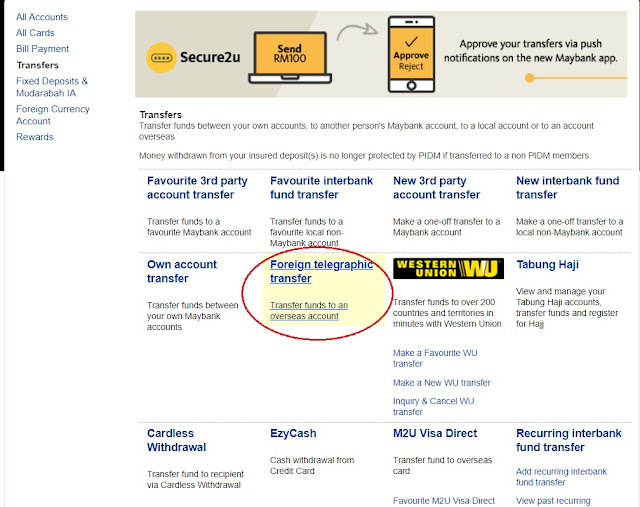Image resolution: width=640 pixels, height=507 pixels.
Task: Start New interbank fund transfer
Action: [x=567, y=188]
